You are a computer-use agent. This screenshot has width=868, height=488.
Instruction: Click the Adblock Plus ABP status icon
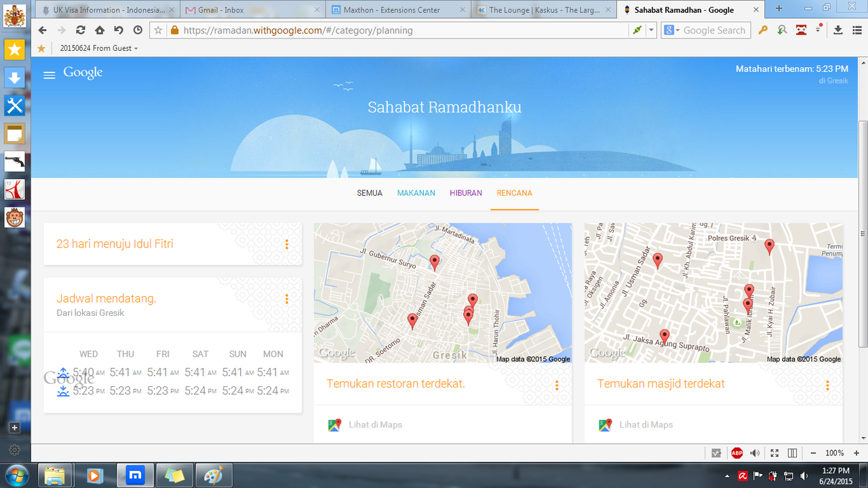[x=737, y=453]
